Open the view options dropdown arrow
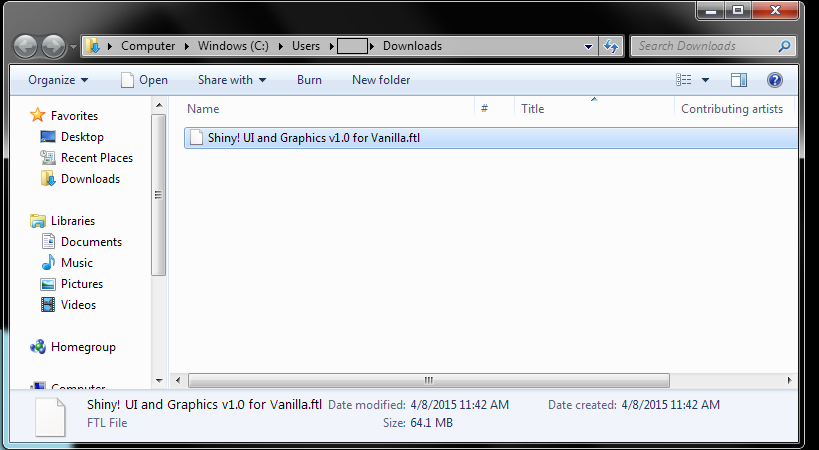The width and height of the screenshot is (819, 450). coord(705,80)
